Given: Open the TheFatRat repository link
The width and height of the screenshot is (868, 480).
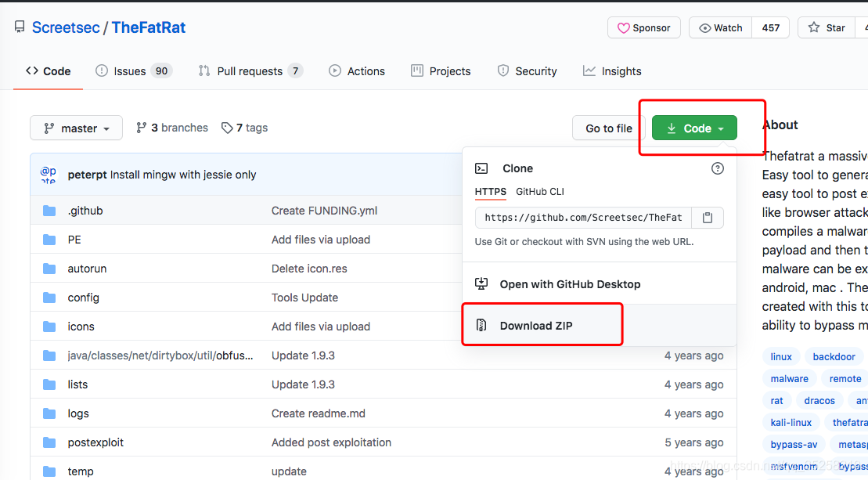Looking at the screenshot, I should point(149,27).
